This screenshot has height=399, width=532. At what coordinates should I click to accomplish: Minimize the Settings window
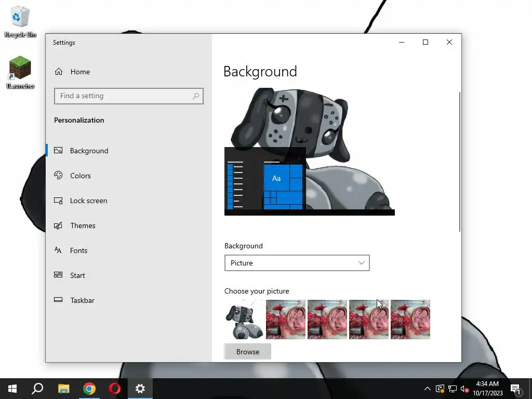[402, 42]
